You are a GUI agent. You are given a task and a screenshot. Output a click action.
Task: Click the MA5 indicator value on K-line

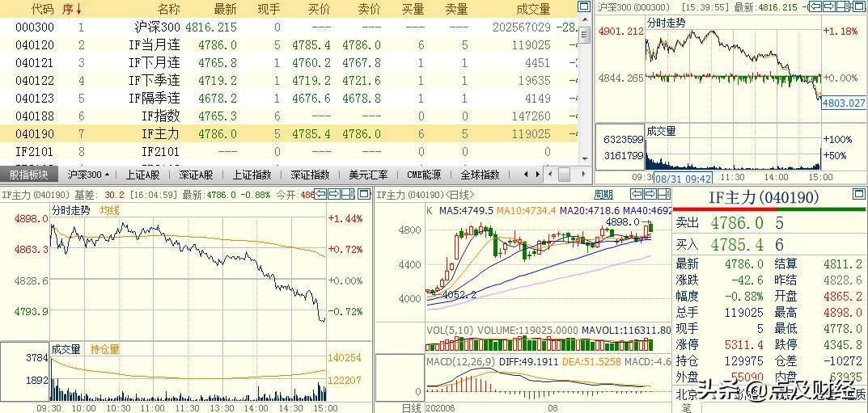click(x=466, y=211)
